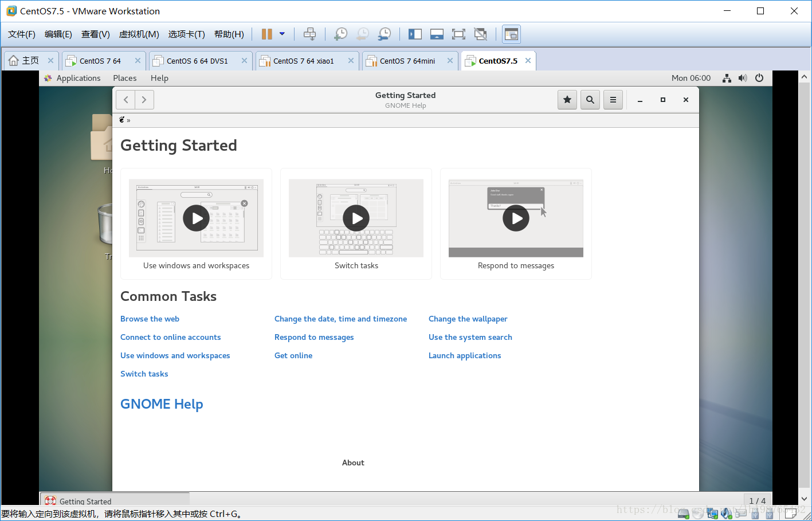Click the bookmark star icon in GNOME Help

click(567, 100)
